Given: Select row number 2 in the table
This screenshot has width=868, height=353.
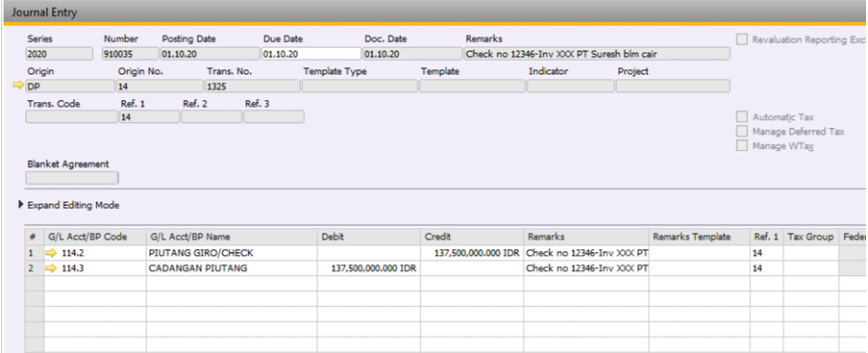Looking at the screenshot, I should point(35,268).
